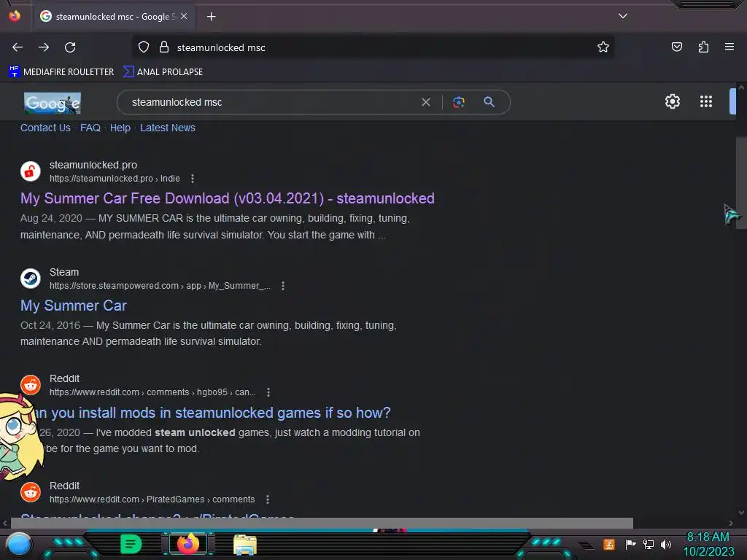The width and height of the screenshot is (747, 560).
Task: Click Reddit favicon for PiratedGames result
Action: (31, 492)
